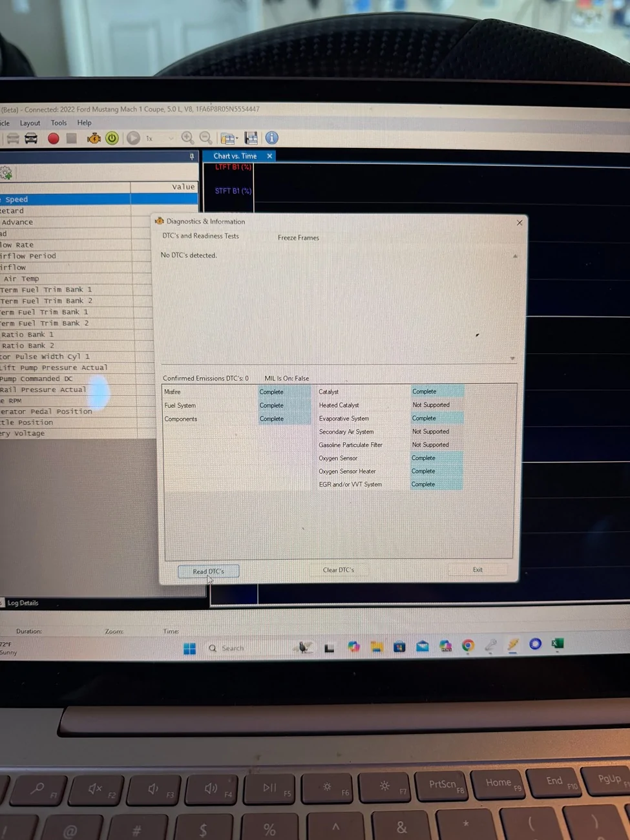Click the Oxygen Sensor Heater row
This screenshot has width=630, height=840.
click(x=390, y=472)
